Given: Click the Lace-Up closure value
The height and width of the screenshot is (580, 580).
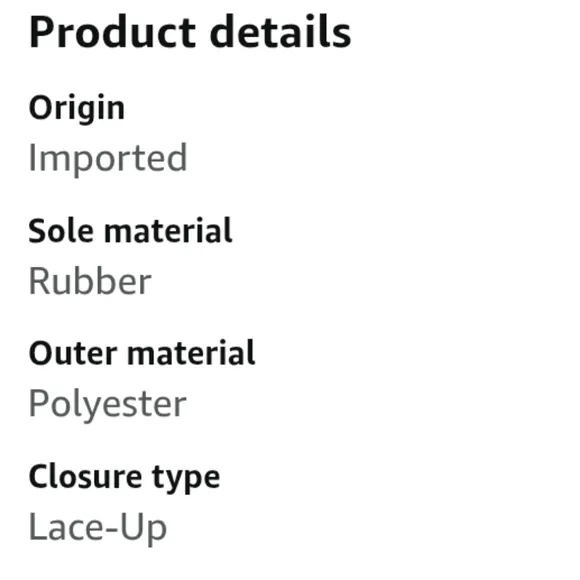Looking at the screenshot, I should (98, 527).
